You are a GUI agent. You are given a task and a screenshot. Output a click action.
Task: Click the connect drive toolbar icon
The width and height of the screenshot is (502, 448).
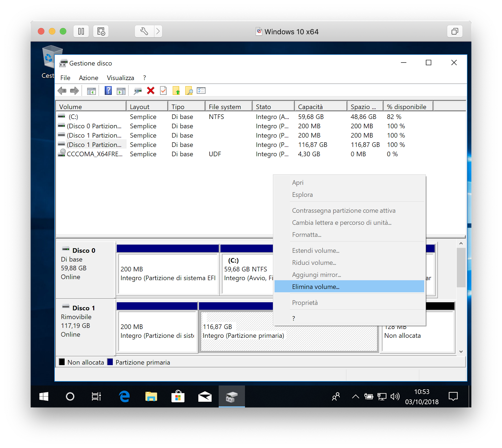[138, 91]
